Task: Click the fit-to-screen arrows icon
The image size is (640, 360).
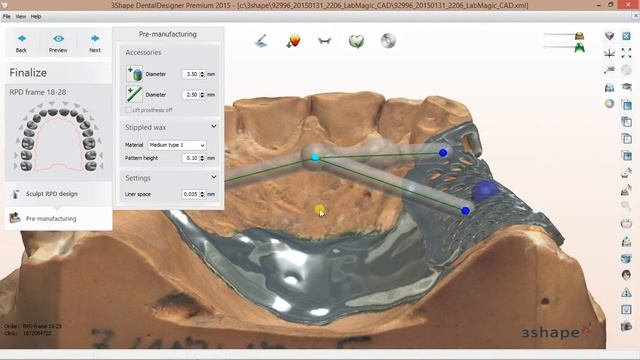Action: tap(626, 53)
